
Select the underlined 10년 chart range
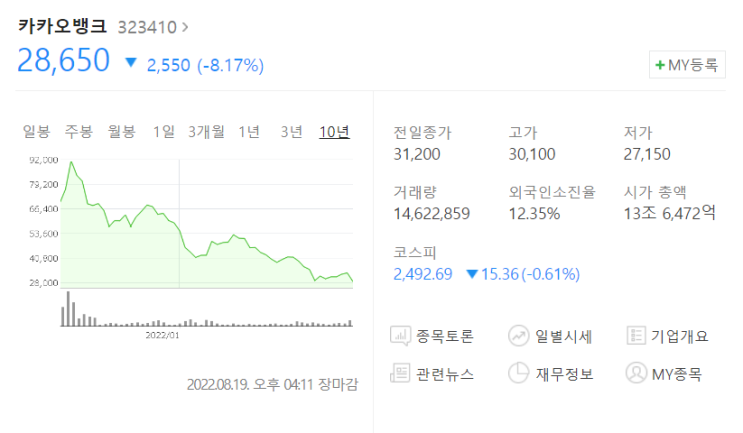[335, 132]
